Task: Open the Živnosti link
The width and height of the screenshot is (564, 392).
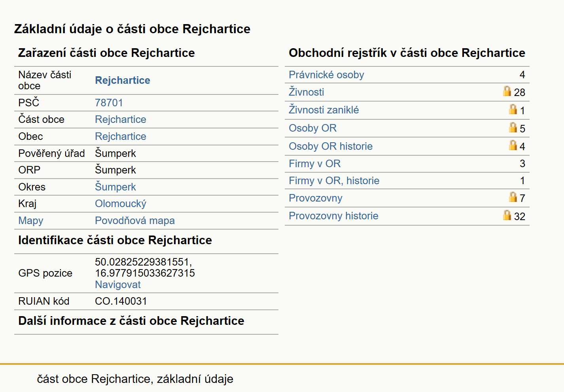Action: pyautogui.click(x=306, y=92)
